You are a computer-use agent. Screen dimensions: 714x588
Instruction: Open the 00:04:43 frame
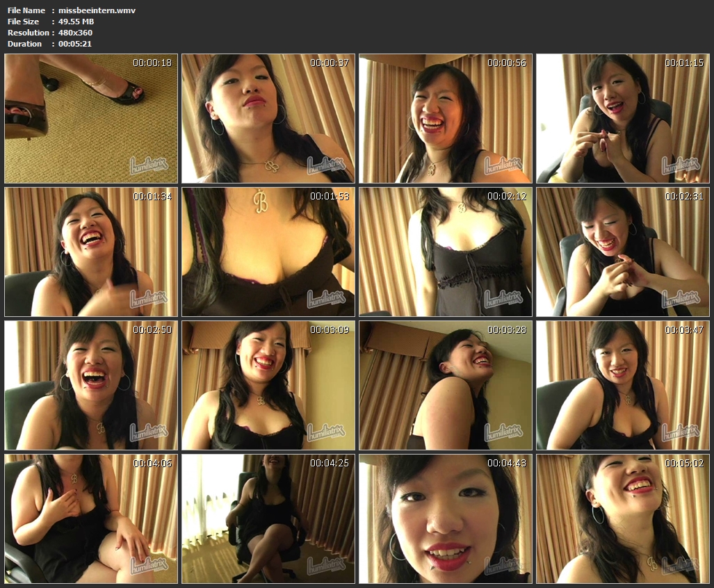pos(446,519)
